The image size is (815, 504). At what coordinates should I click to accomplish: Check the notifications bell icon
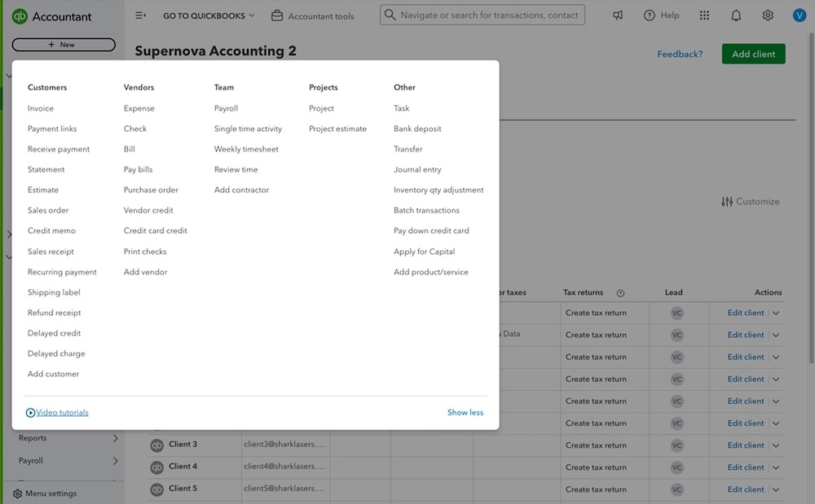tap(735, 15)
